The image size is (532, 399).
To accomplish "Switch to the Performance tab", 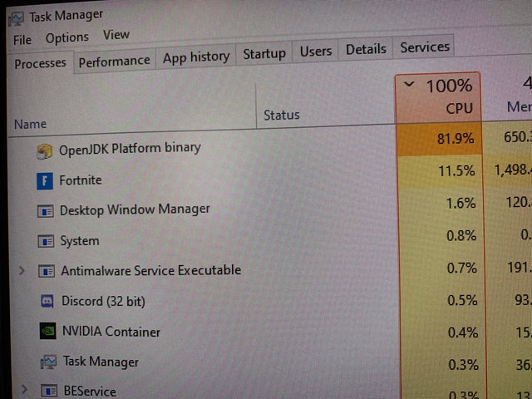I will 115,62.
